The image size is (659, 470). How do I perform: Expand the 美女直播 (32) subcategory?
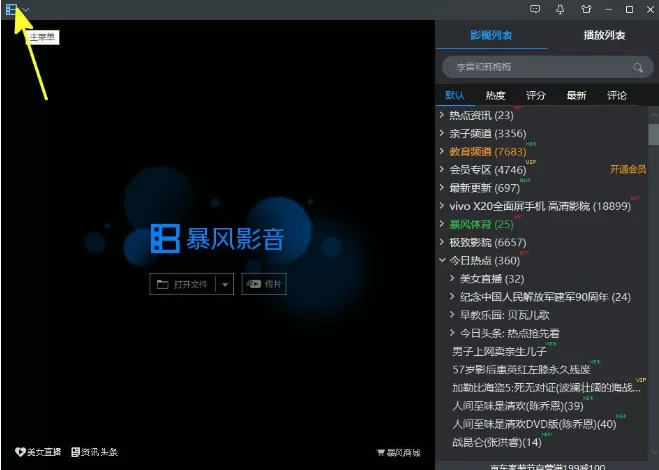(x=452, y=278)
